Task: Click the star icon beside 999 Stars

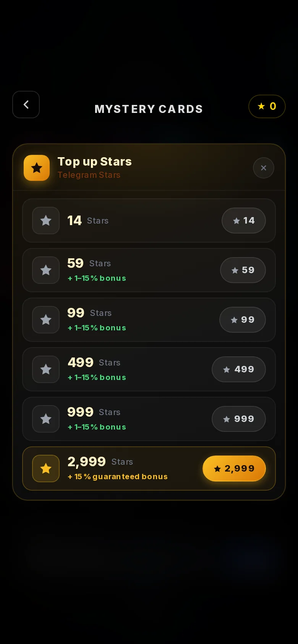Action: point(46,419)
